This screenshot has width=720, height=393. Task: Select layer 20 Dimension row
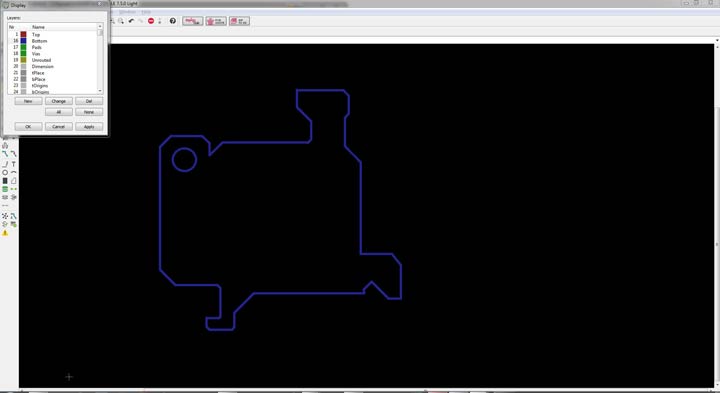[52, 67]
